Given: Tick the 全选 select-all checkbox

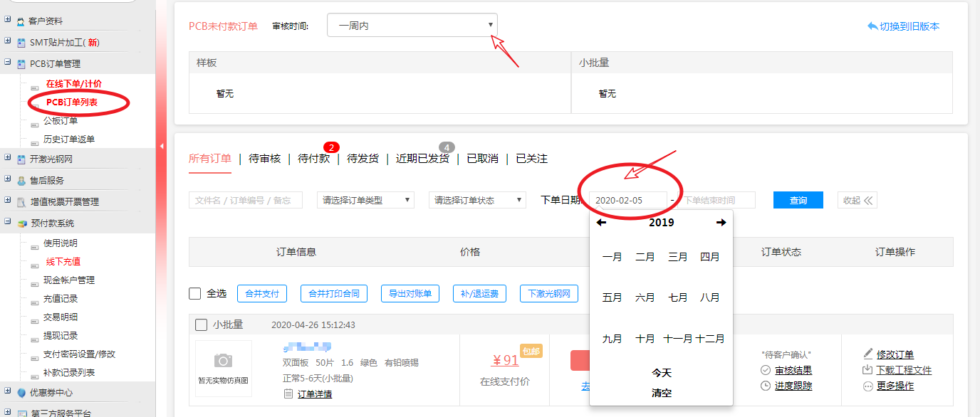Looking at the screenshot, I should pos(195,293).
